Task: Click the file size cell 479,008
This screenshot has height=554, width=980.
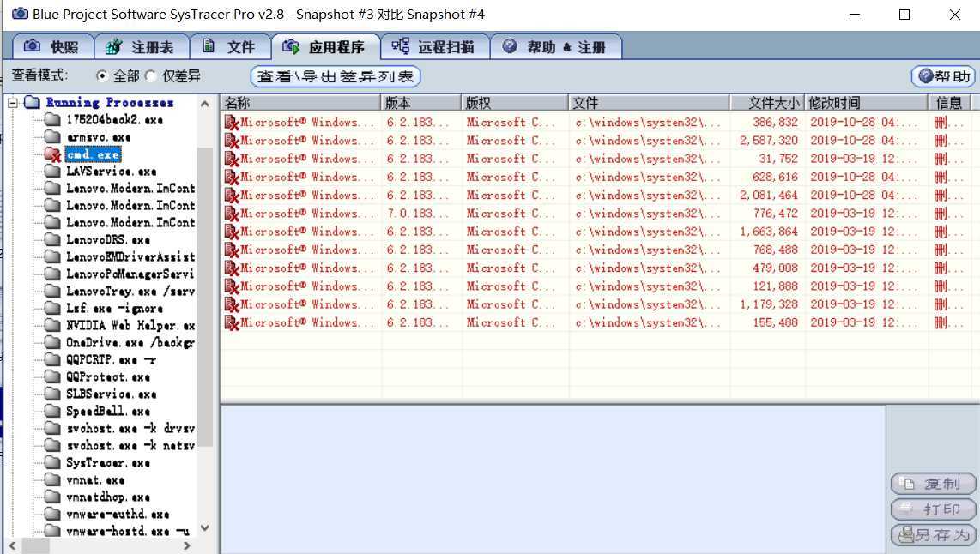Action: point(775,268)
